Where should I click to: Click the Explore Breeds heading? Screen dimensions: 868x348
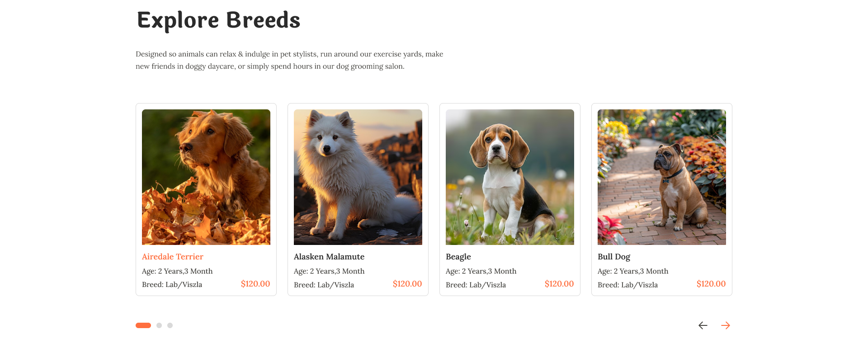click(219, 20)
